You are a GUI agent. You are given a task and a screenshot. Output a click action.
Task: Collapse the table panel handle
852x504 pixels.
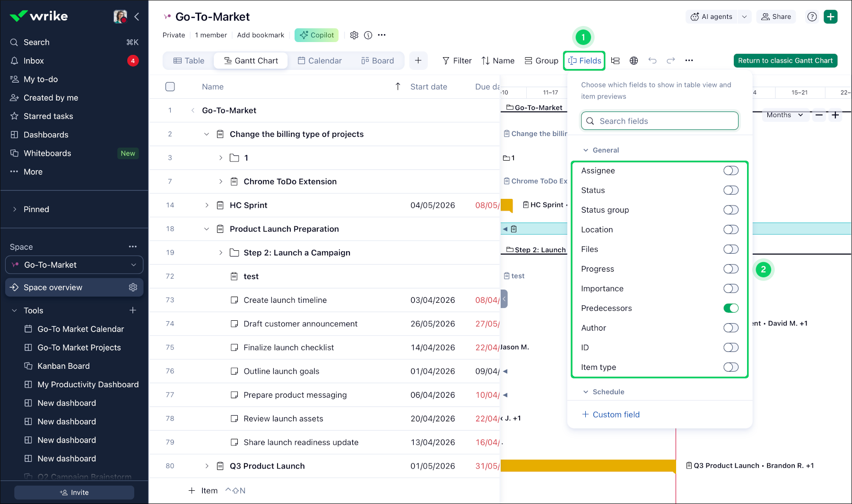click(x=504, y=299)
